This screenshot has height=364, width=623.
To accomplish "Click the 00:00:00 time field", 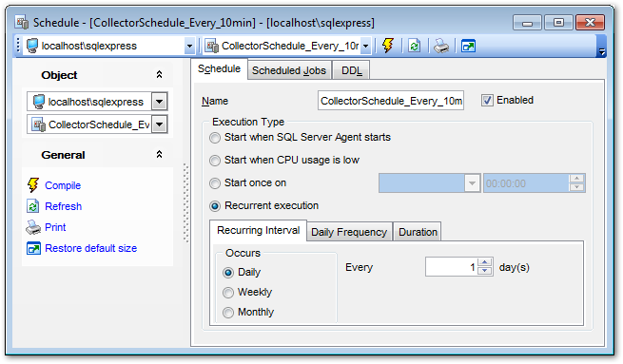I will [x=526, y=183].
